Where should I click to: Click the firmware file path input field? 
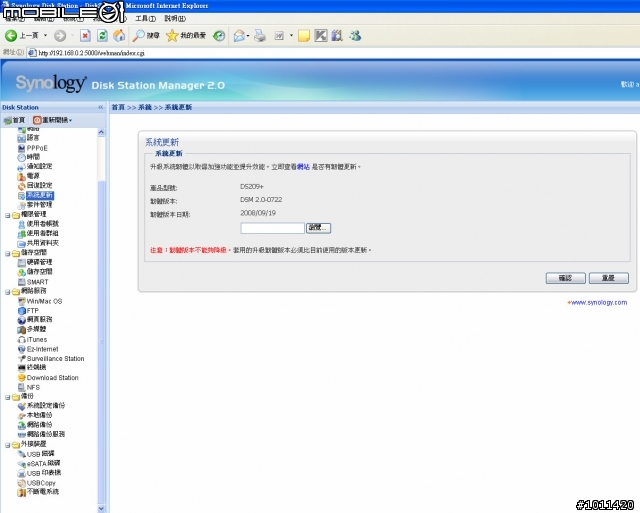click(x=272, y=228)
